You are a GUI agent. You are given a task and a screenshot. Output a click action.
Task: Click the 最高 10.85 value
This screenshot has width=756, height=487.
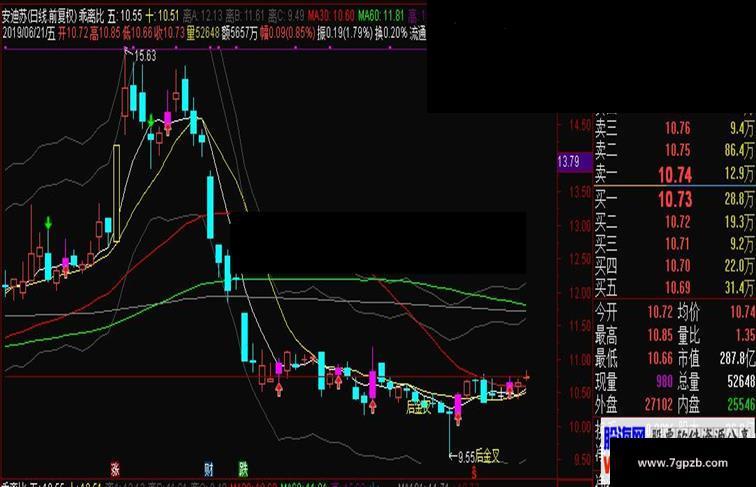click(660, 335)
